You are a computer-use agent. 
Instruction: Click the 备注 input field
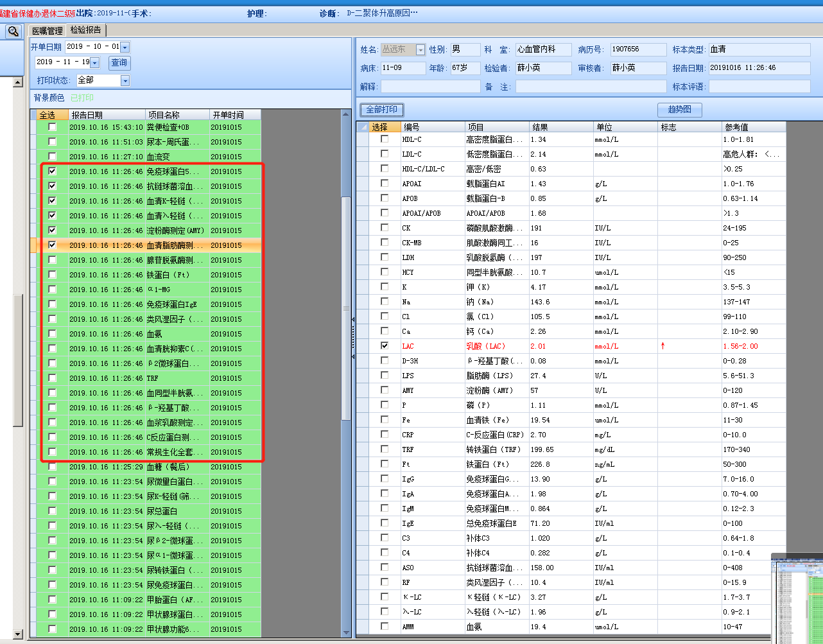(591, 87)
